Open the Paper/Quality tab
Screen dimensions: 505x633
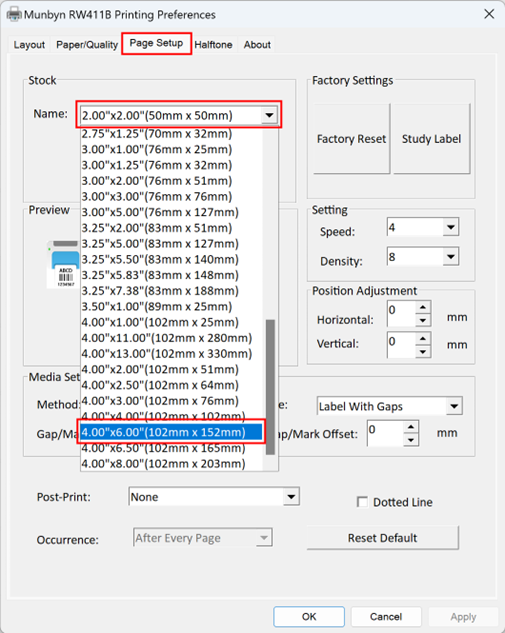click(x=87, y=44)
